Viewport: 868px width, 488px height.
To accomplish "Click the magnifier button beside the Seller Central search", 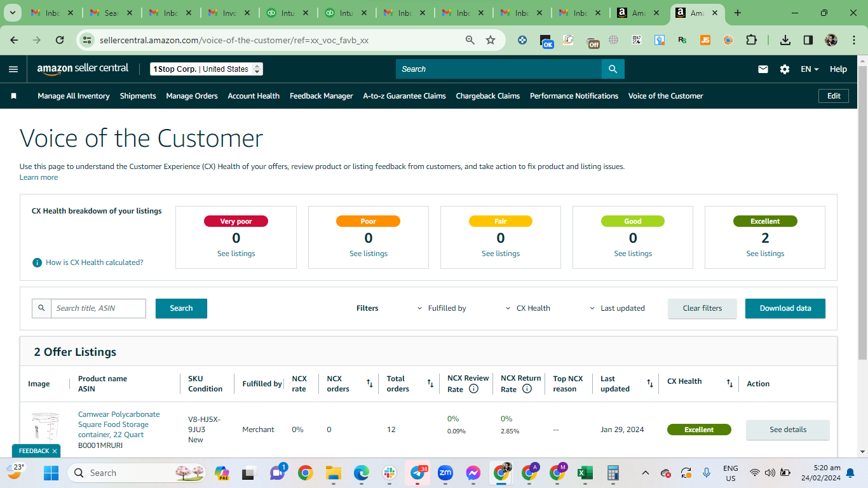I will pos(613,69).
